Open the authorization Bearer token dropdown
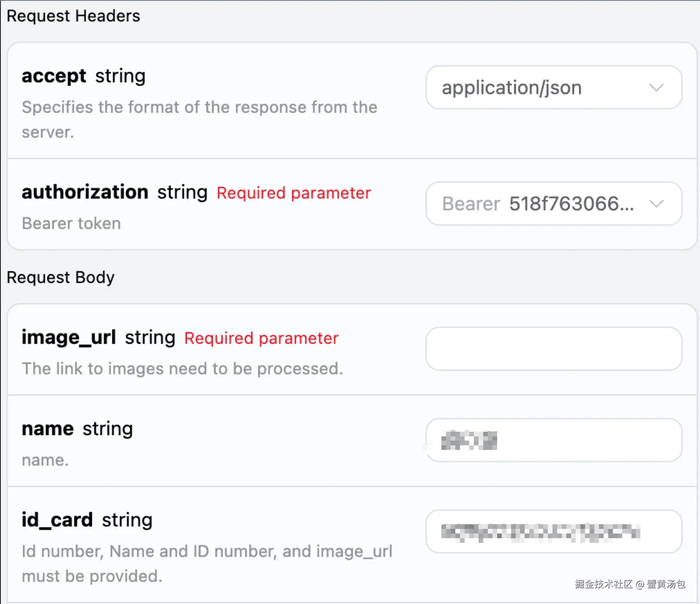 pos(542,204)
